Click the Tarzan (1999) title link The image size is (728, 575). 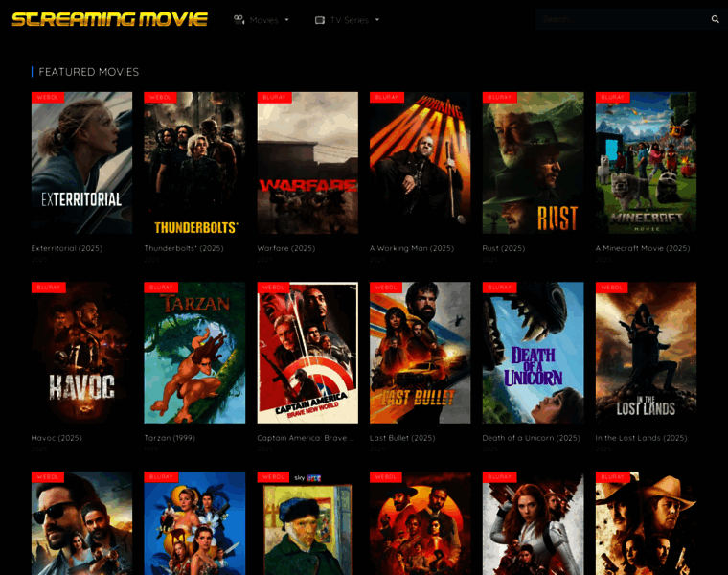(x=170, y=438)
